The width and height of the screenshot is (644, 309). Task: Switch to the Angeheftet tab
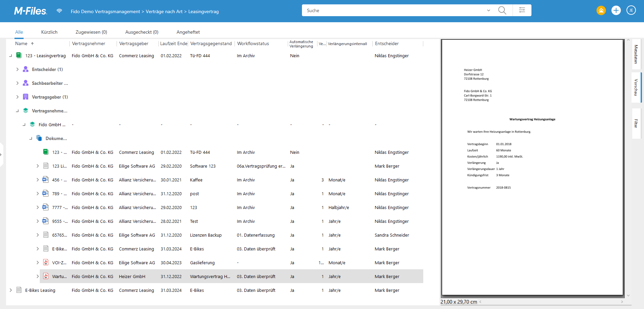click(188, 32)
